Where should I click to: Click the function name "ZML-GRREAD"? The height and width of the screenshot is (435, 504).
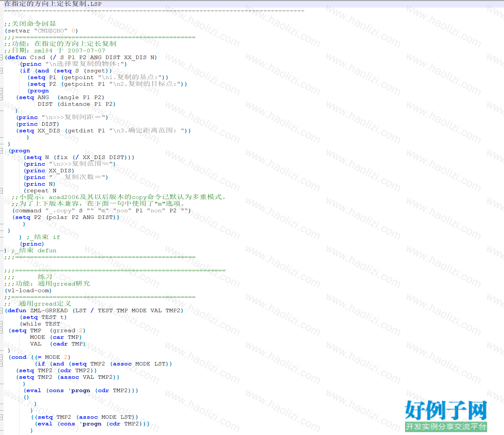click(49, 310)
